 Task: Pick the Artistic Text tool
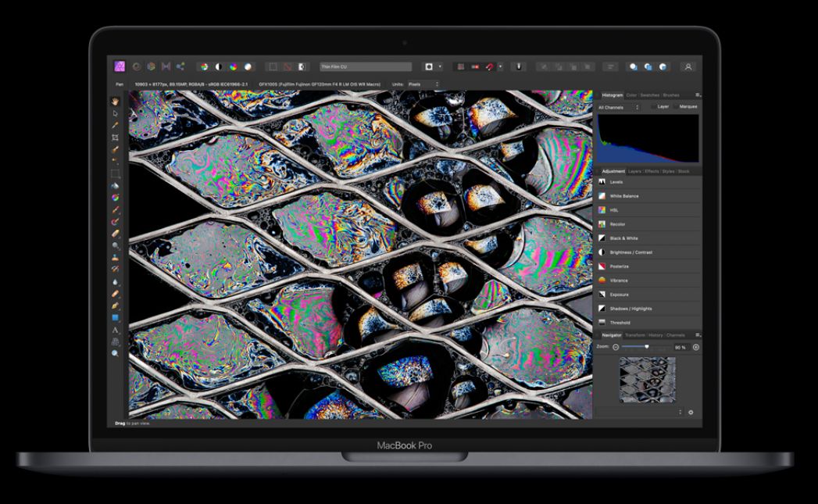115,330
